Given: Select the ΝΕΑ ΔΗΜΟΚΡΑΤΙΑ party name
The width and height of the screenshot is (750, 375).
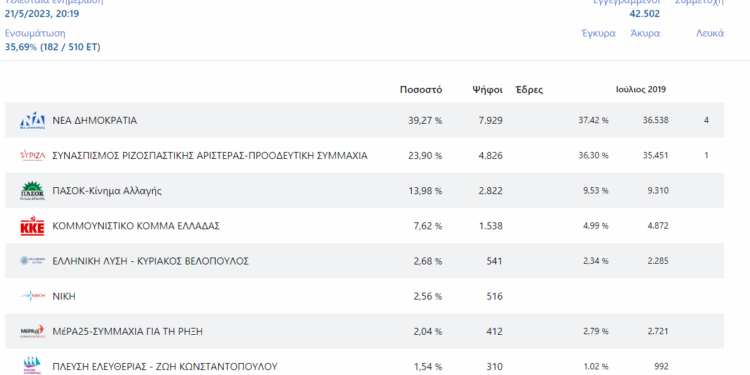Looking at the screenshot, I should (x=94, y=121).
